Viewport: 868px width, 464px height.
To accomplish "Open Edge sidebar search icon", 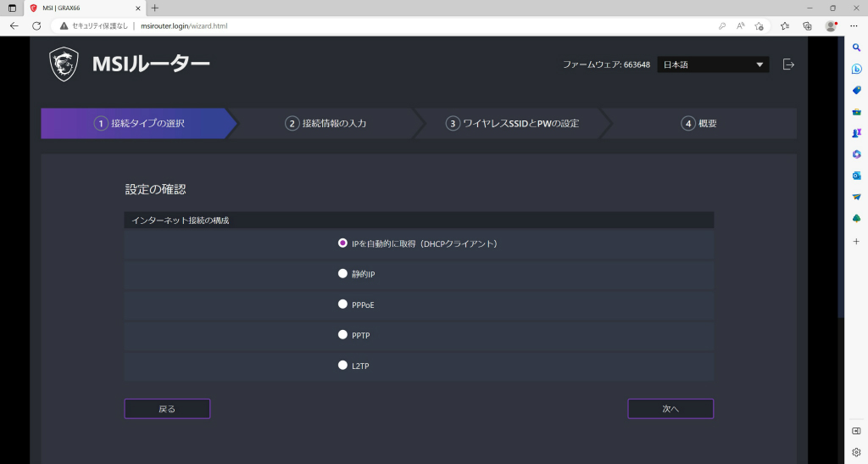I will click(x=856, y=48).
